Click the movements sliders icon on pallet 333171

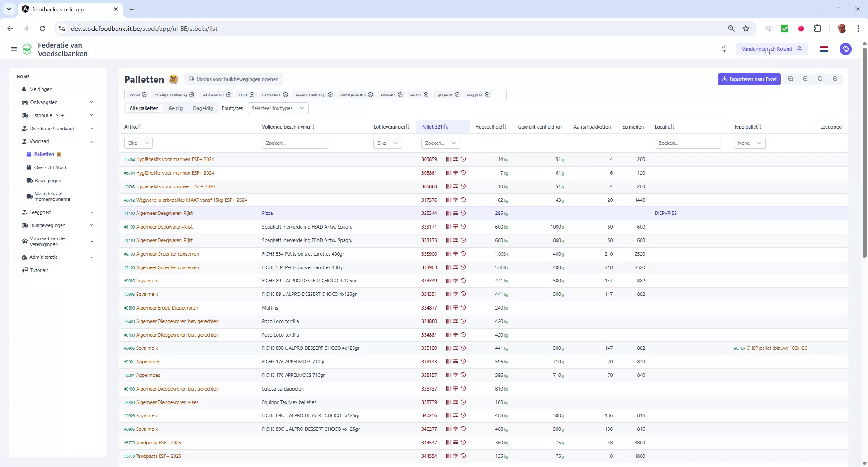coord(456,227)
